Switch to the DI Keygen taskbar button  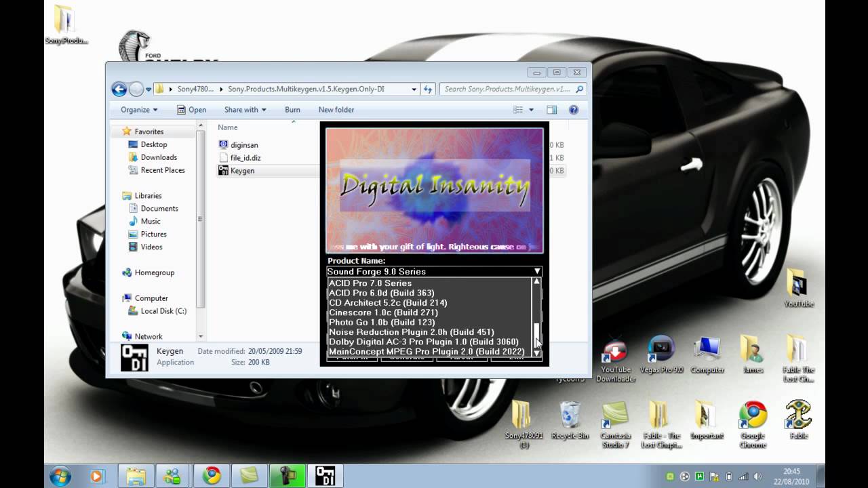click(325, 476)
